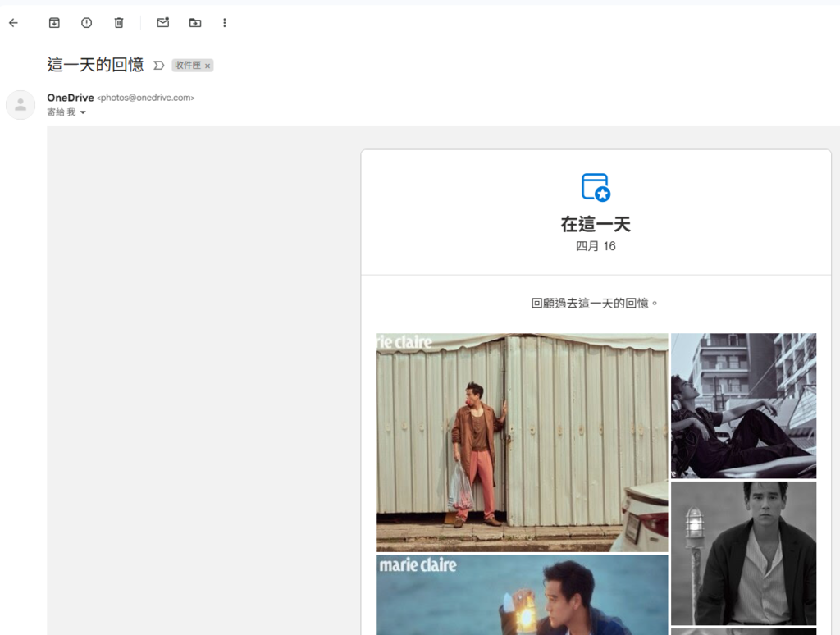Image resolution: width=840 pixels, height=635 pixels.
Task: Open the blue marie claire photo with the lantern
Action: pos(522,595)
